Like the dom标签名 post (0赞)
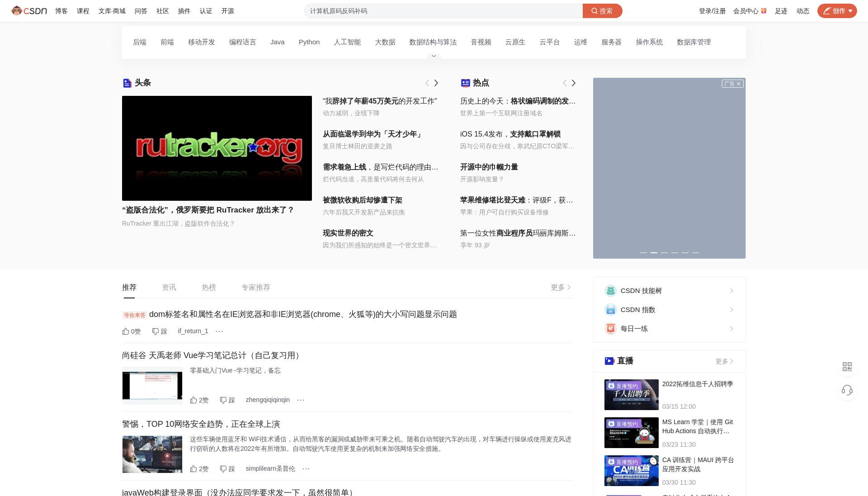Screen dimensions: 868x496 132,331
